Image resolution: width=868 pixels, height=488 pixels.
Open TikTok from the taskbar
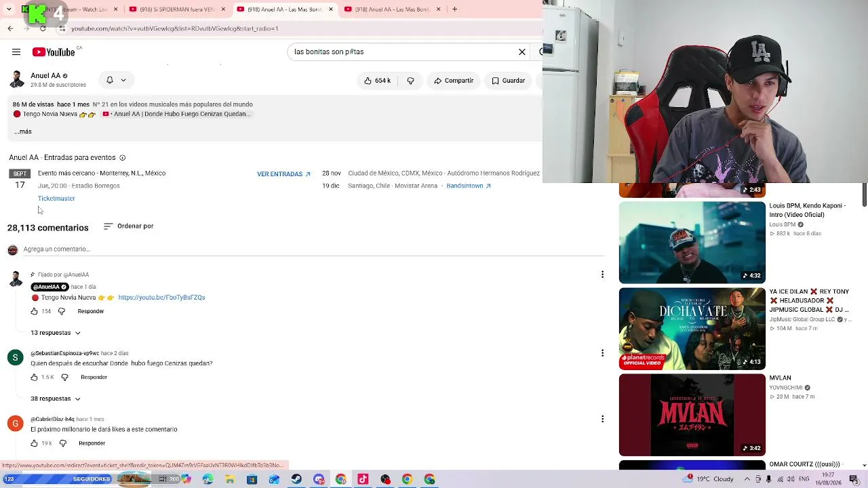pyautogui.click(x=363, y=479)
